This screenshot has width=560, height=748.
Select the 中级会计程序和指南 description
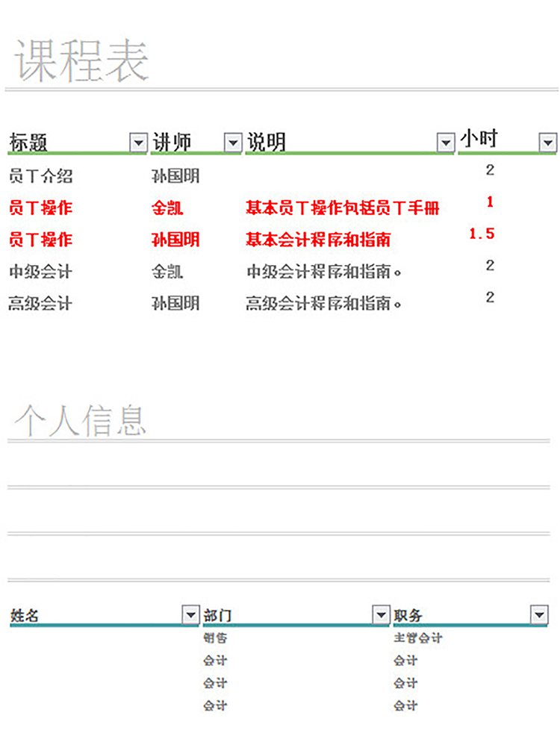coord(324,272)
